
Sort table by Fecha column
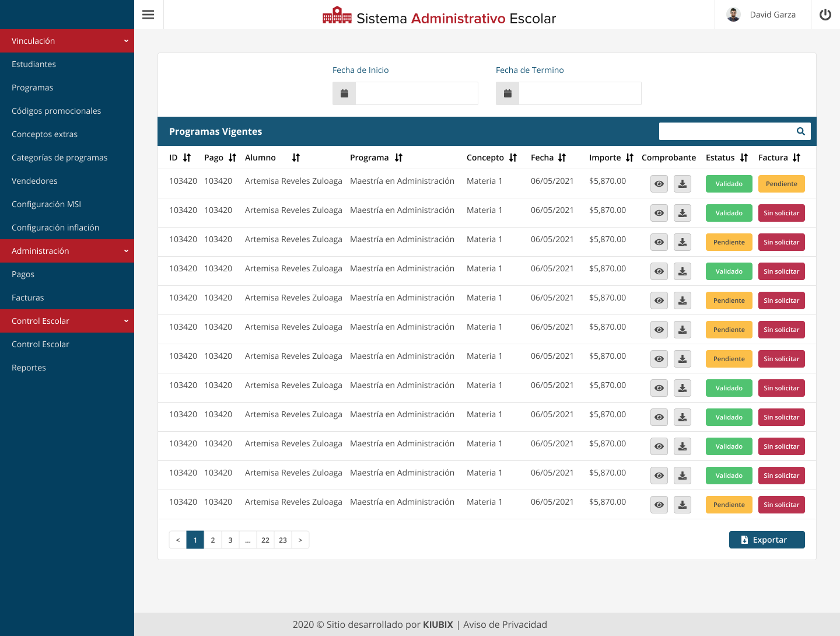point(562,158)
